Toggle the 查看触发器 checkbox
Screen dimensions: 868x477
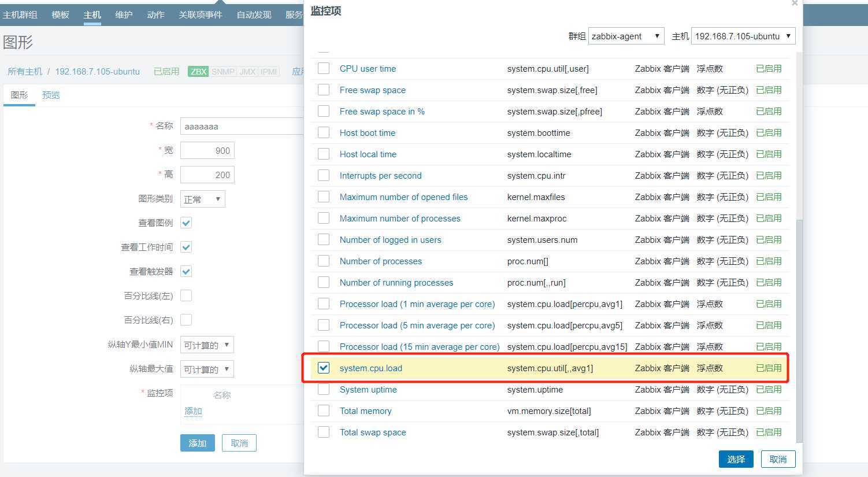[x=186, y=271]
